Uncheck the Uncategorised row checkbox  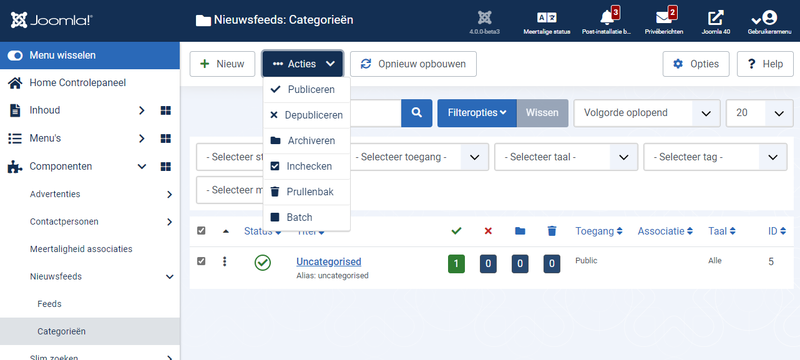point(201,261)
